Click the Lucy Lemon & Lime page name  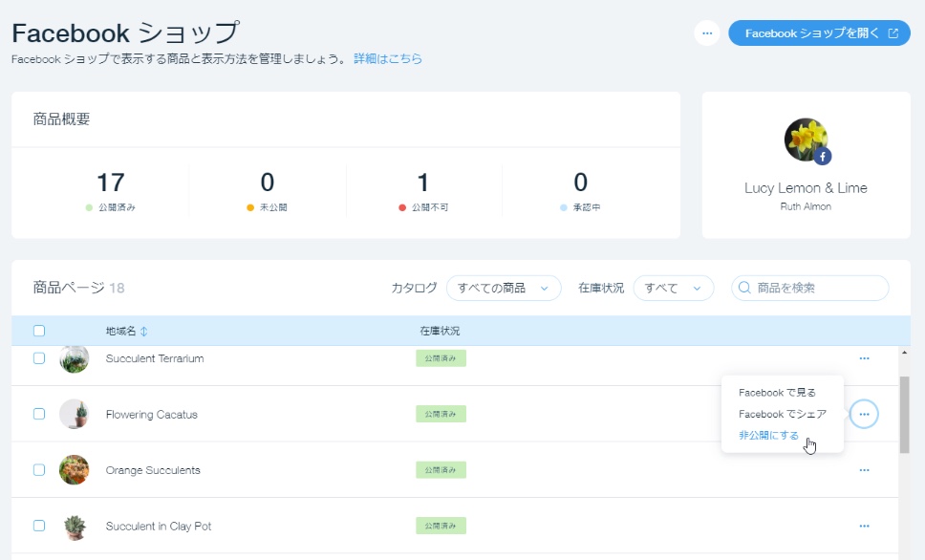pos(806,188)
